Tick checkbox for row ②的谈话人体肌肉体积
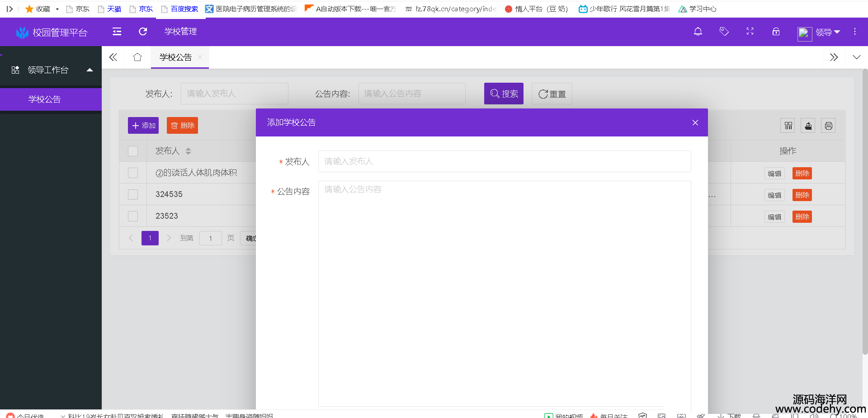Viewport: 868px width, 418px height. tap(133, 173)
